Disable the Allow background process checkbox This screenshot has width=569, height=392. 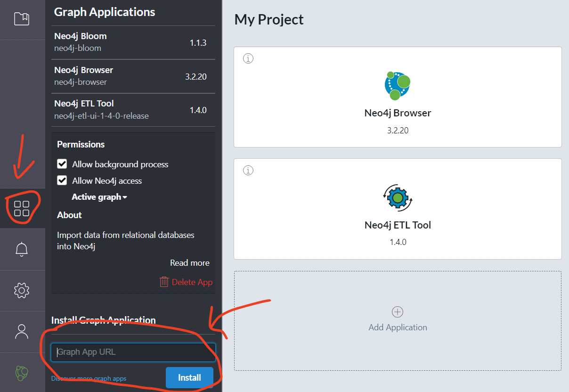pos(62,164)
